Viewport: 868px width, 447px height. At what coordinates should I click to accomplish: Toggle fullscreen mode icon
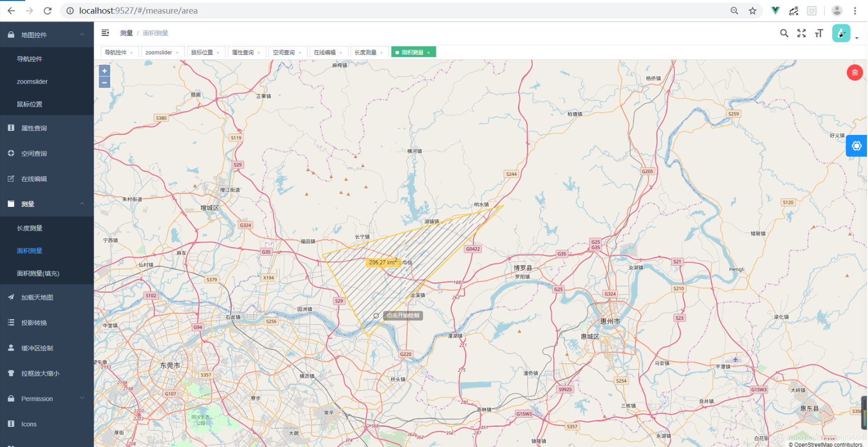(802, 33)
